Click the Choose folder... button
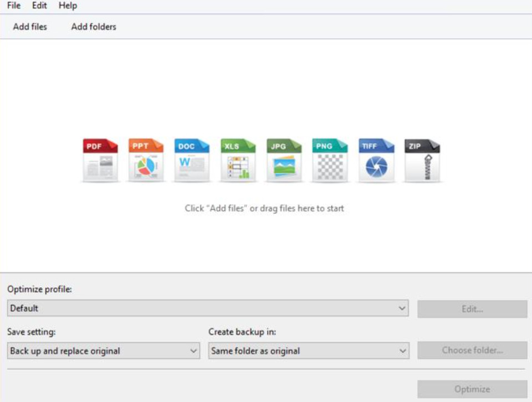This screenshot has height=402, width=532. click(x=472, y=350)
